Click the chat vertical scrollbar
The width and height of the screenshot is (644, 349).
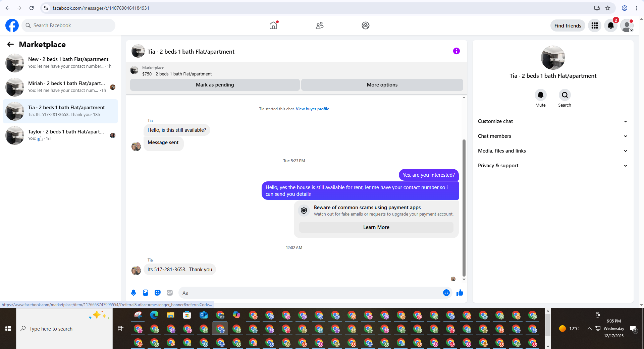[x=464, y=208]
